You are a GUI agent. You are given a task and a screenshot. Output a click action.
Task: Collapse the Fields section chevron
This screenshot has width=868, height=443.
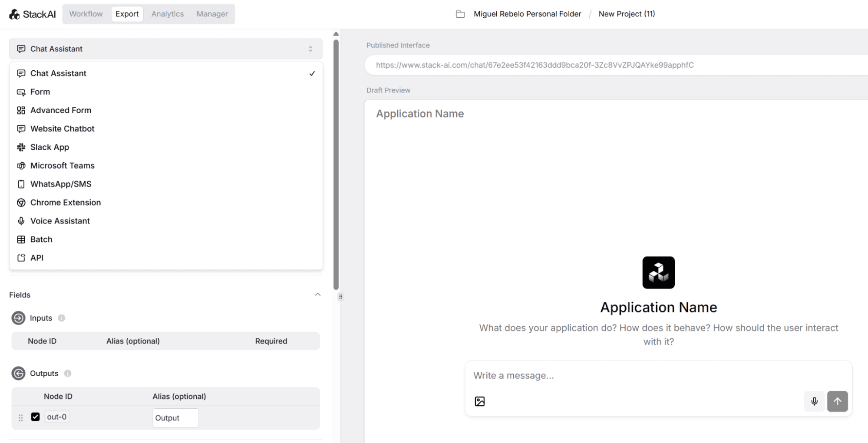coord(318,295)
